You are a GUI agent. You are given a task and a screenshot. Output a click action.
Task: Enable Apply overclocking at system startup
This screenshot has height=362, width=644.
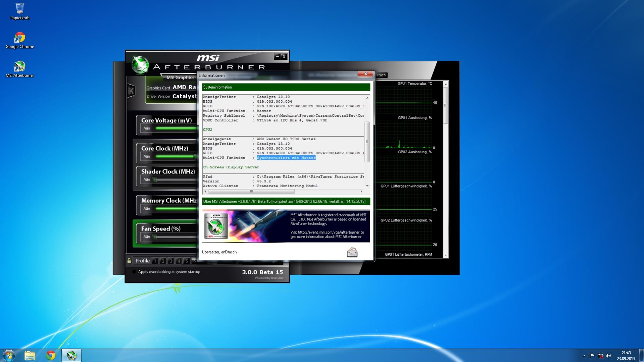point(134,272)
